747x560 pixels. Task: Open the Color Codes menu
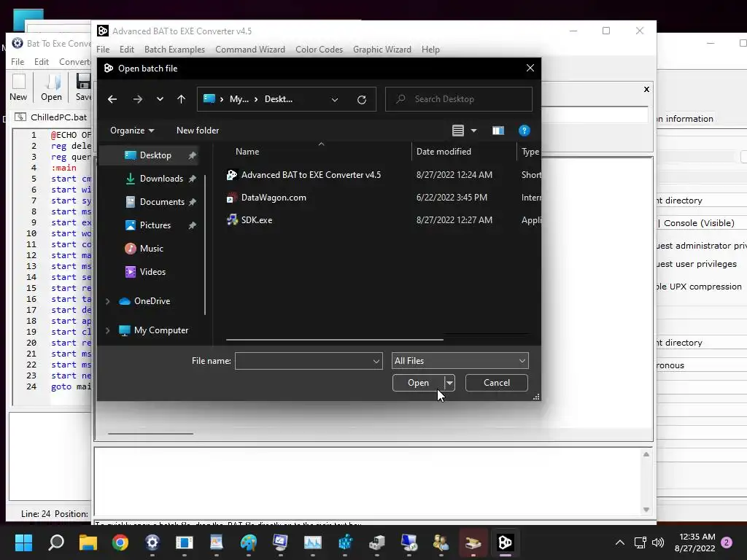pos(320,50)
